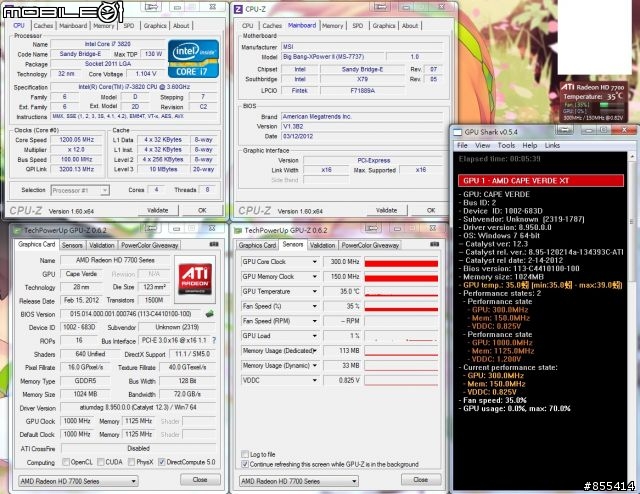Toggle the OpenCL checkbox in GPU-Z

[x=66, y=462]
